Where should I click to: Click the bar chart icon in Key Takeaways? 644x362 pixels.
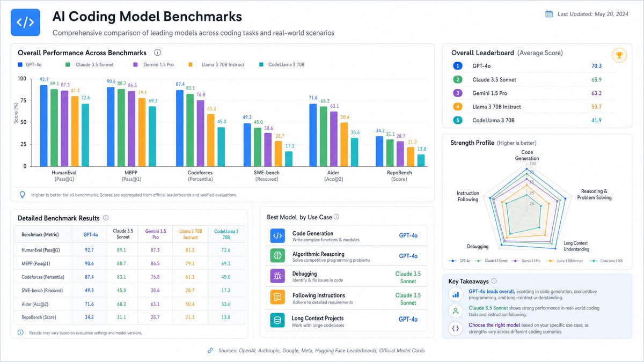(456, 294)
